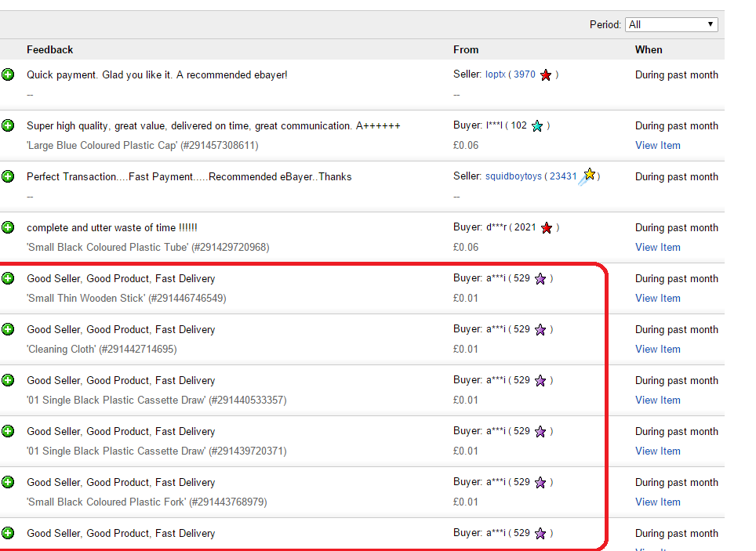Click the 'Feedback' column header

click(49, 49)
